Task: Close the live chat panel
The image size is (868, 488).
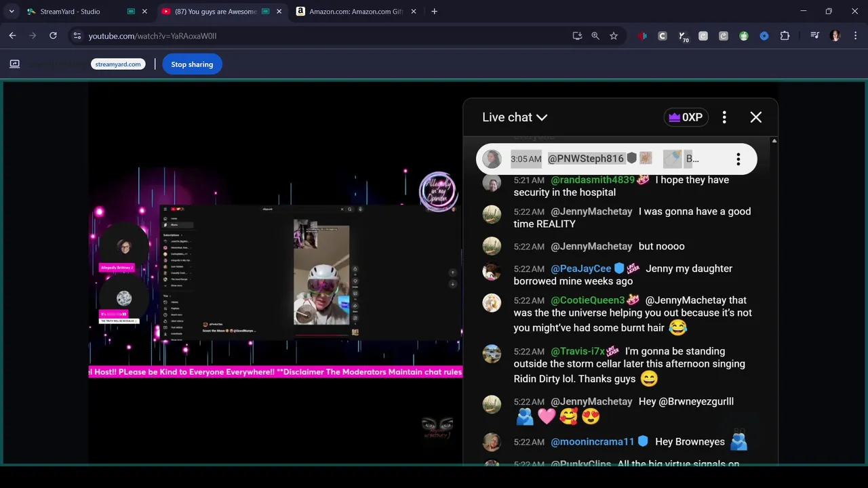Action: tap(756, 117)
